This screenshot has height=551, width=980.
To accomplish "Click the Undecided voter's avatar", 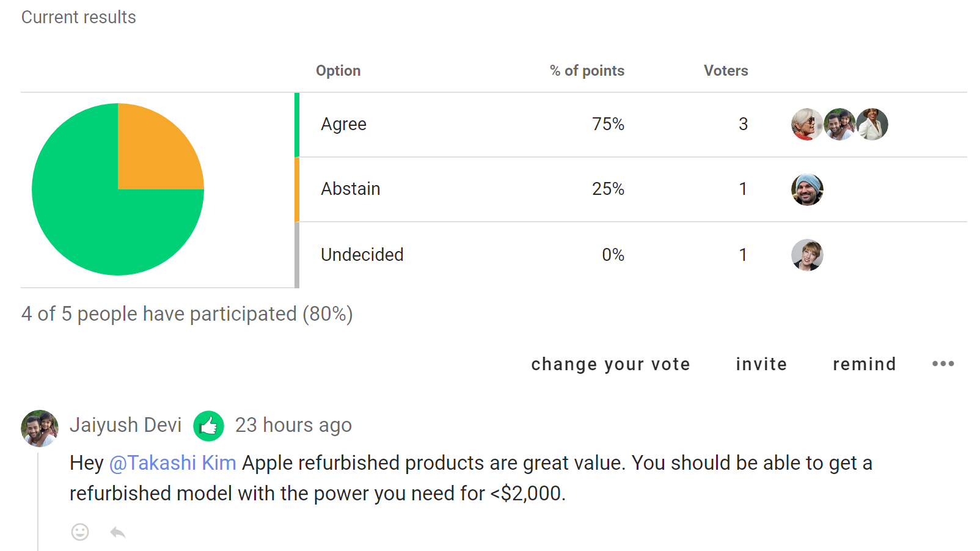I will [807, 255].
